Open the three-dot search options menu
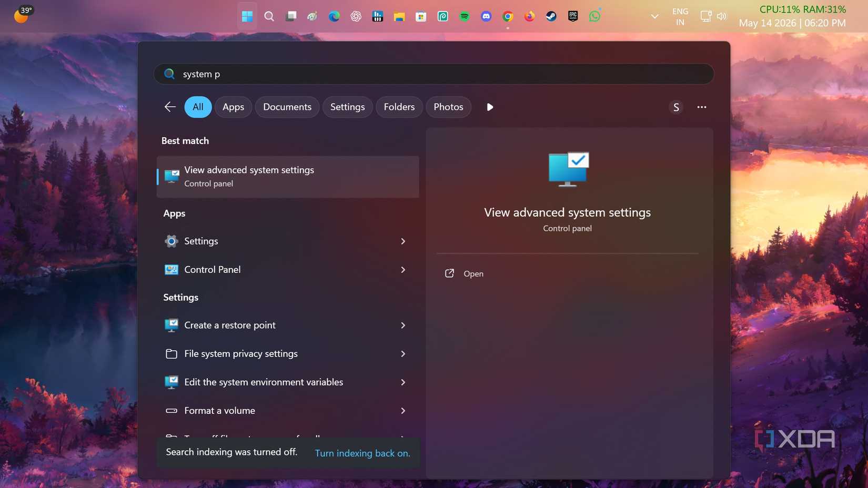Image resolution: width=868 pixels, height=488 pixels. (x=702, y=107)
